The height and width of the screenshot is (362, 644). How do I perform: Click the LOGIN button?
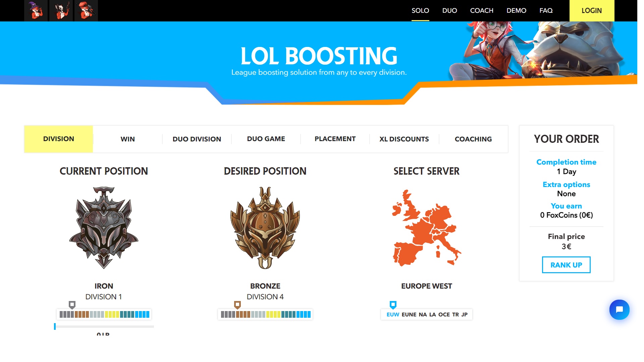[x=591, y=11]
